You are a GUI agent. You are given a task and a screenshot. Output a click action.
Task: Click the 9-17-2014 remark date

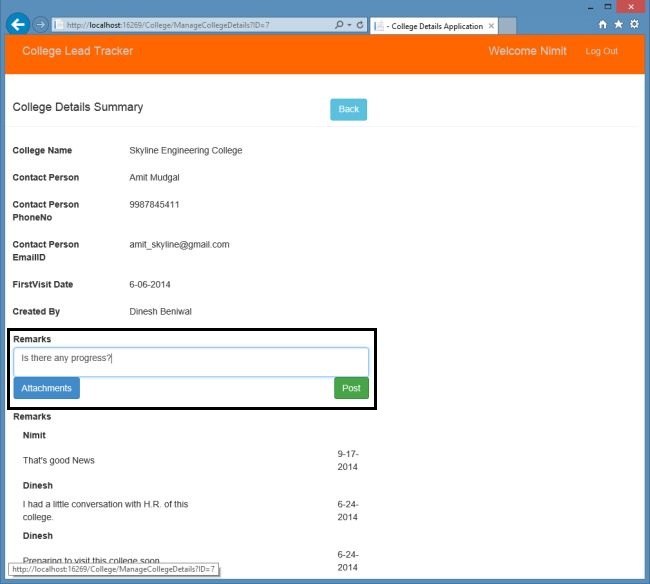(348, 460)
